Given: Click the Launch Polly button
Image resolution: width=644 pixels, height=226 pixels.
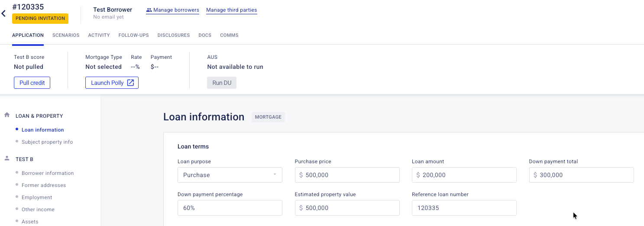Looking at the screenshot, I should pos(112,83).
